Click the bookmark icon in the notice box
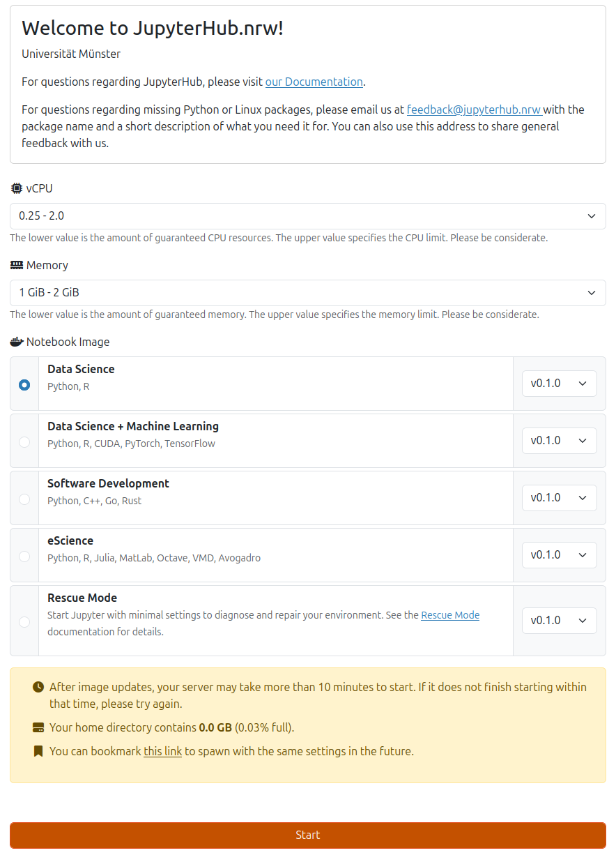616x855 pixels. point(38,751)
